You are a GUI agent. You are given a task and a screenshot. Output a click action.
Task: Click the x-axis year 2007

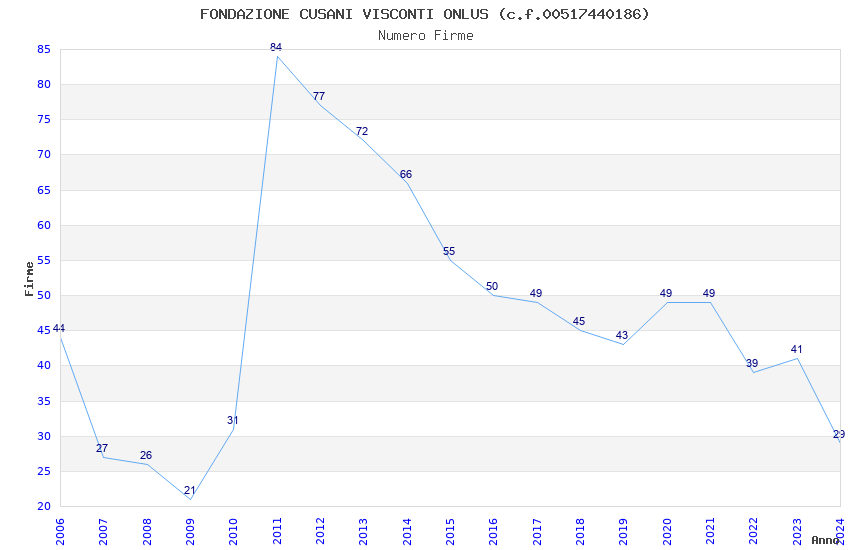(103, 531)
